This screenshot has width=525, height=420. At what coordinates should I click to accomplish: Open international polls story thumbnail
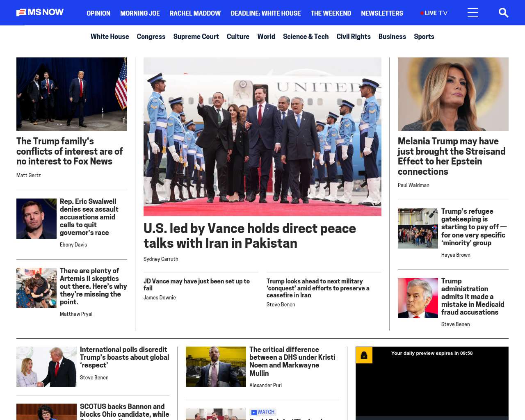click(x=46, y=367)
